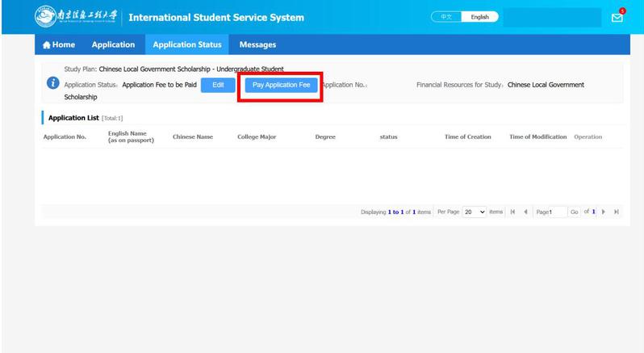Click the blue info icon beside Study Plan
The width and height of the screenshot is (644, 353).
[x=52, y=83]
